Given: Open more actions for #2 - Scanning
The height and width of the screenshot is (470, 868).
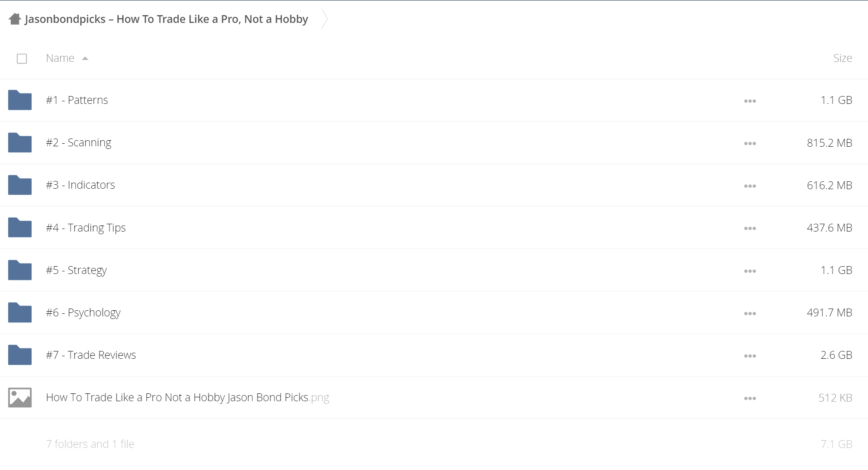Looking at the screenshot, I should [750, 143].
